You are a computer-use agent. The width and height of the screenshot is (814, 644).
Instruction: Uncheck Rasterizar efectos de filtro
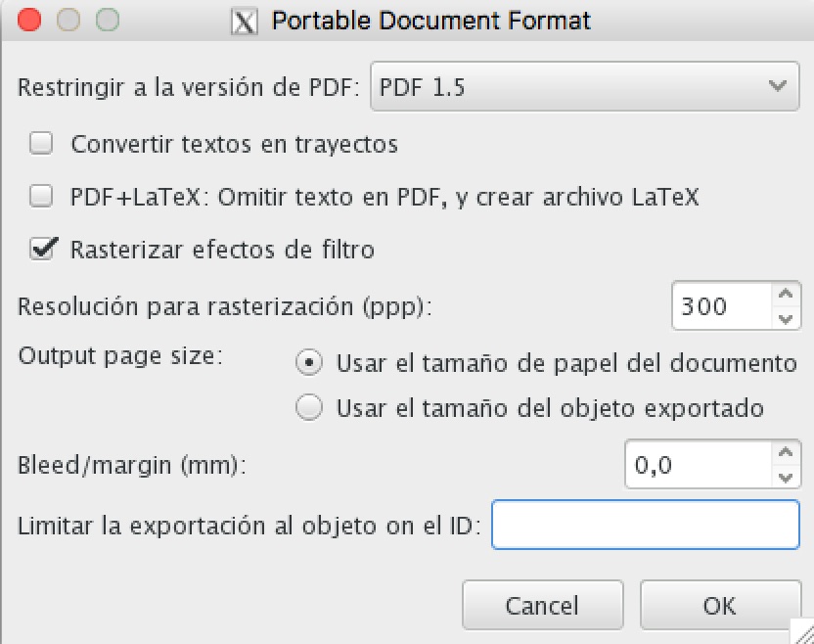(x=41, y=250)
